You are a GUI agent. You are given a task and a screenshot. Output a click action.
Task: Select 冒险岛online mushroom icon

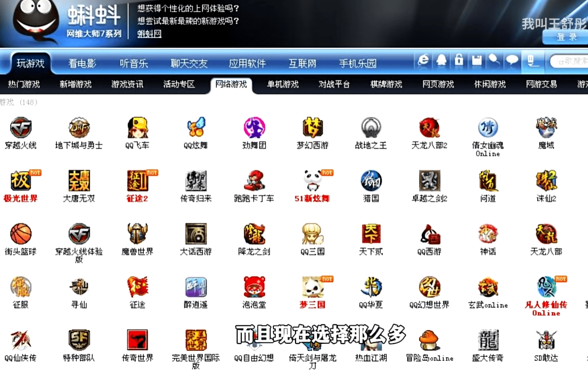pos(429,340)
